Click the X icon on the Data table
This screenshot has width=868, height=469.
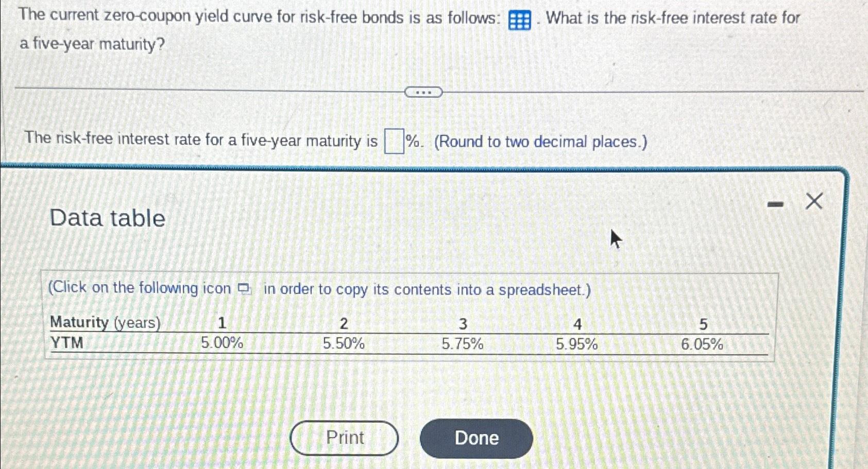click(x=814, y=201)
